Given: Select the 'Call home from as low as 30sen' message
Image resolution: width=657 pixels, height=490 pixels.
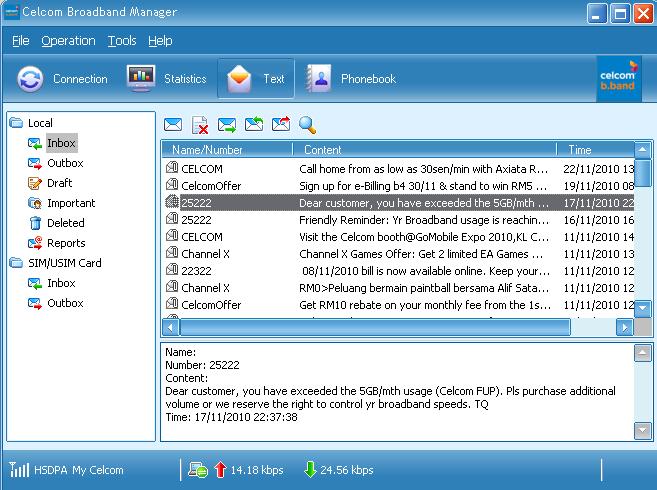Looking at the screenshot, I should (x=398, y=169).
